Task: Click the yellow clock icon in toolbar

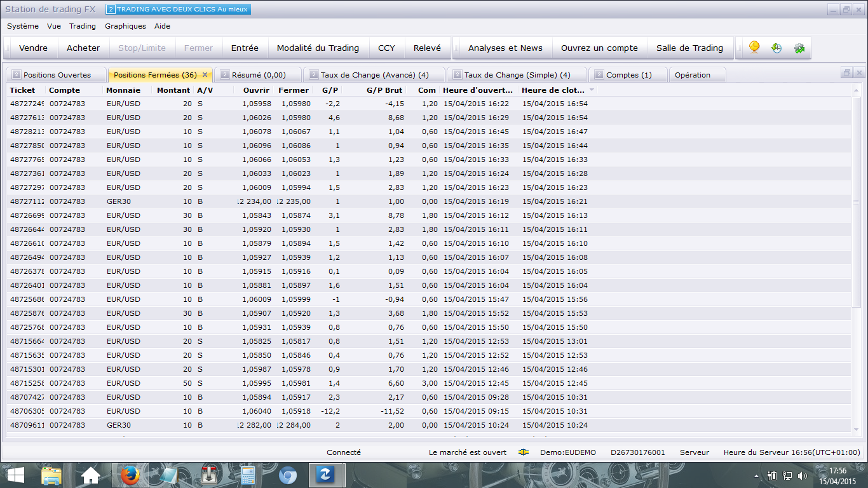Action: click(754, 48)
